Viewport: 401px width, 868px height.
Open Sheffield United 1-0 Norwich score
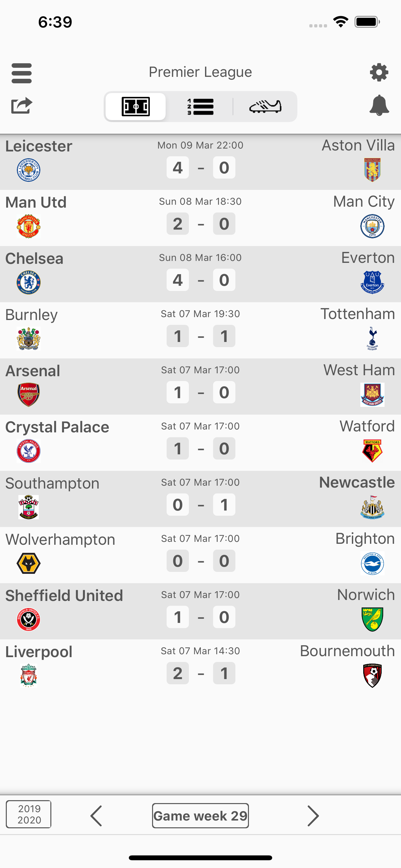point(200,617)
